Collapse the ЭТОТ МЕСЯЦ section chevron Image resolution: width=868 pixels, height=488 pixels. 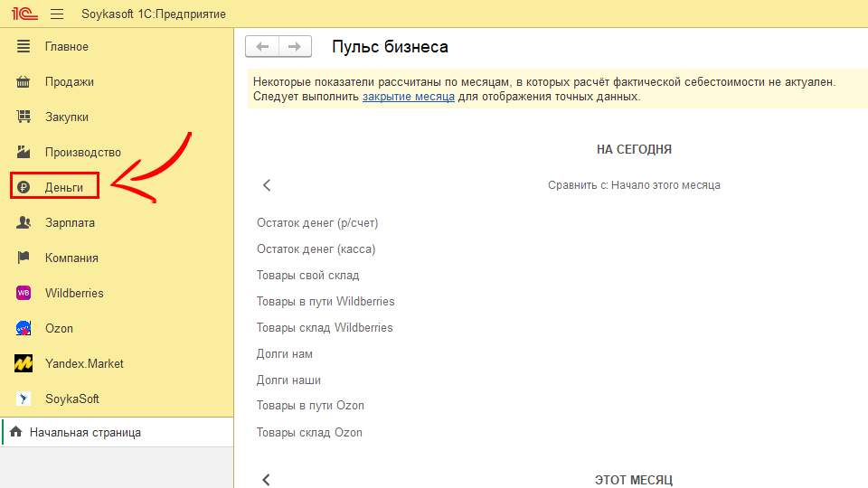pos(267,480)
